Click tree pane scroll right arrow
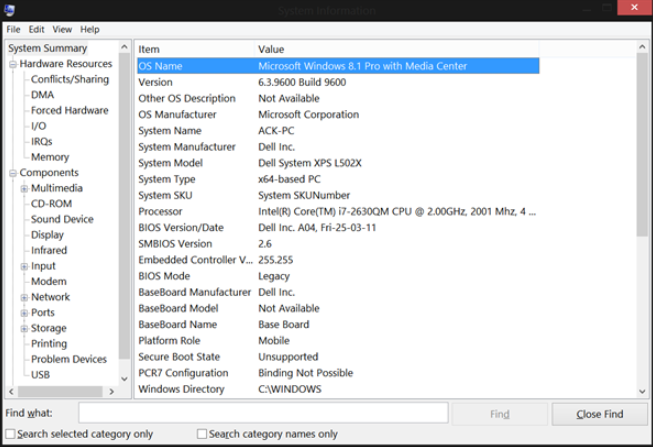 coord(112,392)
